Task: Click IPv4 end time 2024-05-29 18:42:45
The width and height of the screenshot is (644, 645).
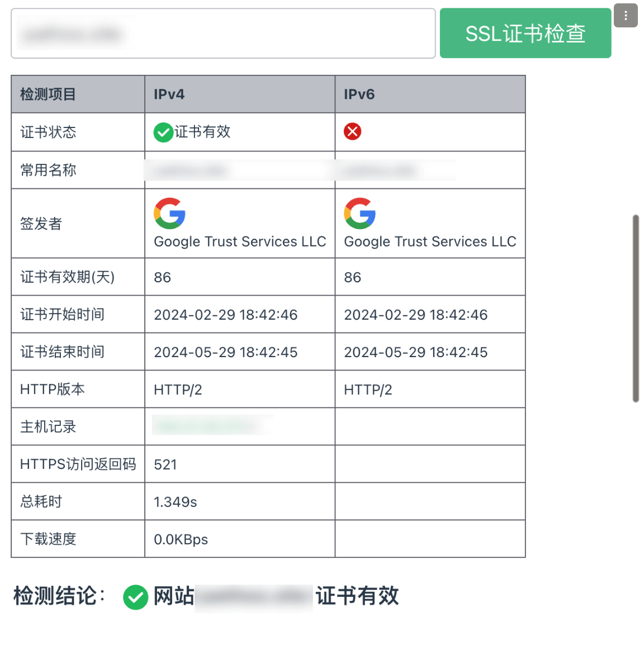Action: [225, 352]
